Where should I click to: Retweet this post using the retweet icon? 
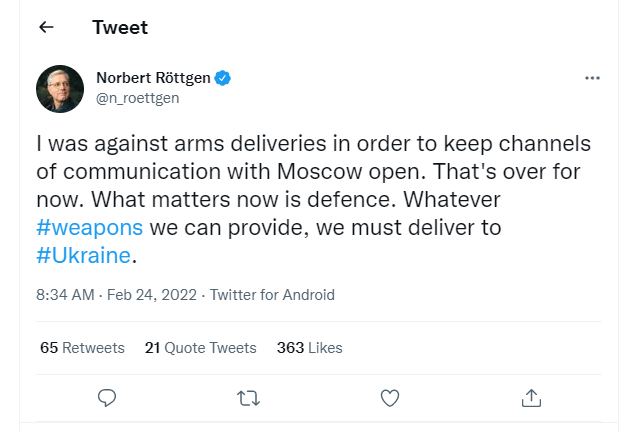(248, 398)
